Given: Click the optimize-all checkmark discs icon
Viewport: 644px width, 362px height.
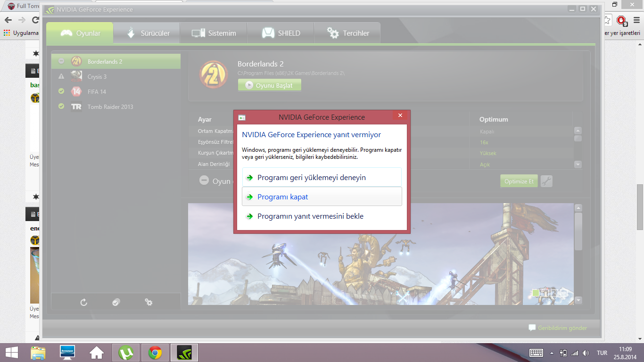Looking at the screenshot, I should (116, 302).
